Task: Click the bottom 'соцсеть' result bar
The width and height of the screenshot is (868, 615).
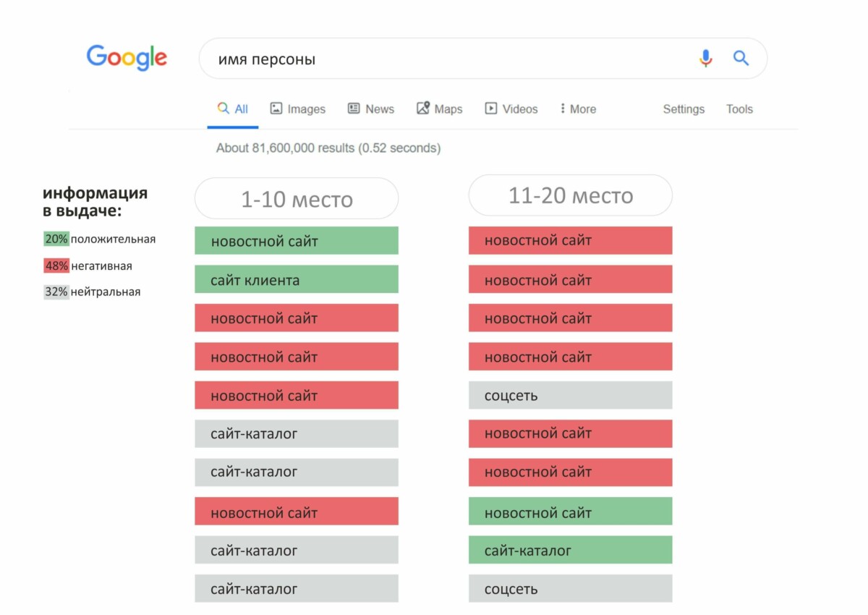Action: [570, 589]
